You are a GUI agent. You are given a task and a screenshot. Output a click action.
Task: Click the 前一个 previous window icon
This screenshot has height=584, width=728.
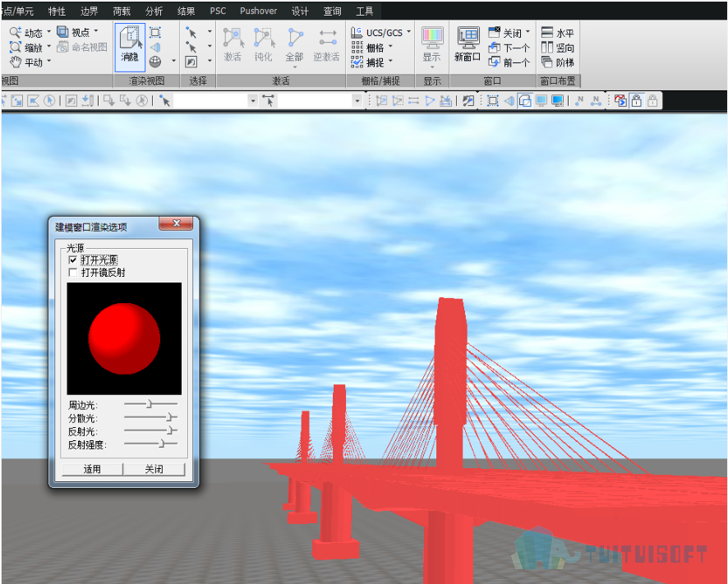click(494, 62)
